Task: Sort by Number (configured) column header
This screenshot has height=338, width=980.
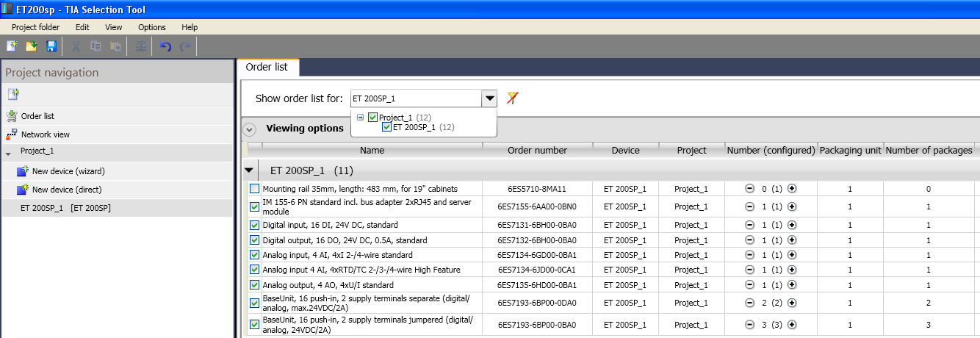Action: [771, 150]
